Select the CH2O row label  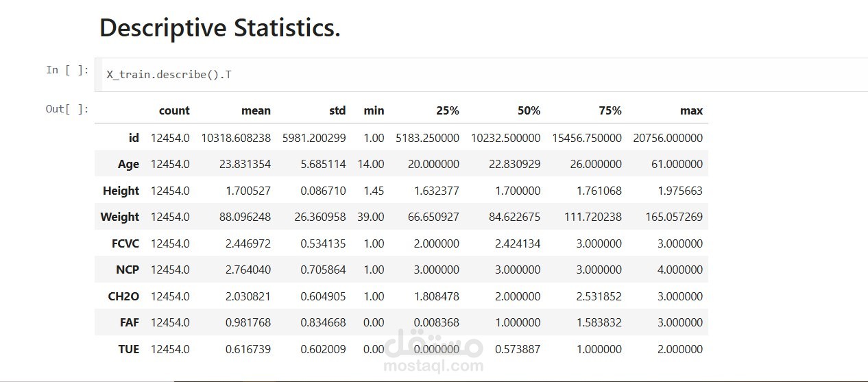coord(124,296)
